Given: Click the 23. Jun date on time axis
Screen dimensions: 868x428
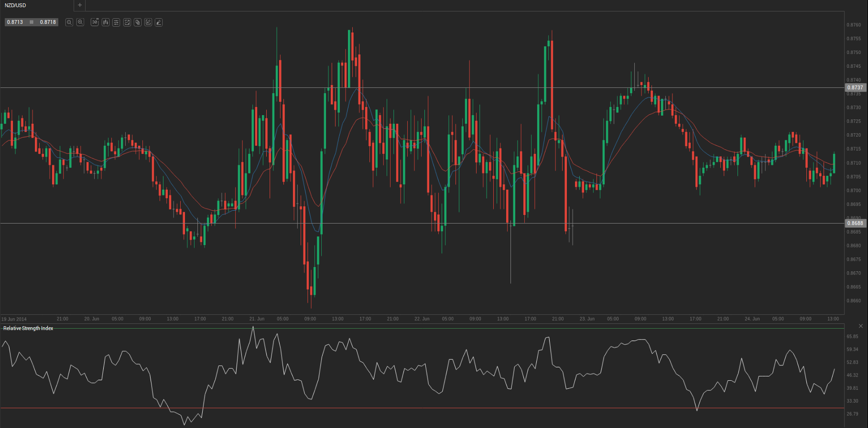Looking at the screenshot, I should point(587,319).
